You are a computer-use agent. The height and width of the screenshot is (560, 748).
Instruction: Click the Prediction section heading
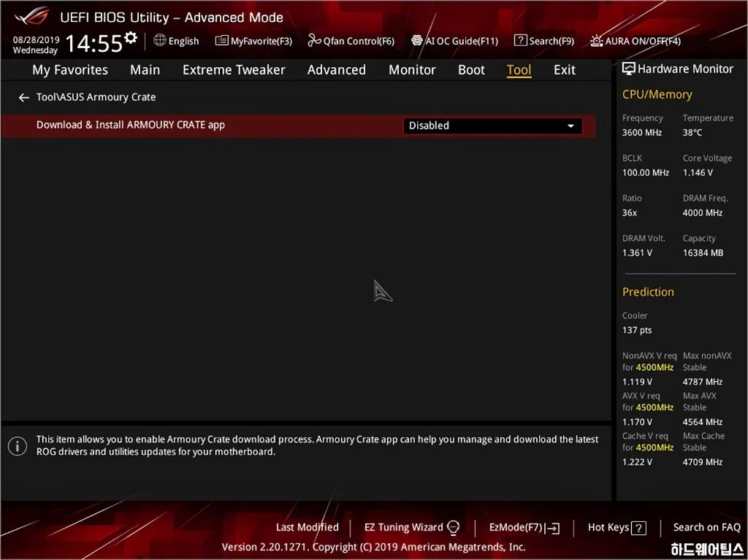(648, 292)
